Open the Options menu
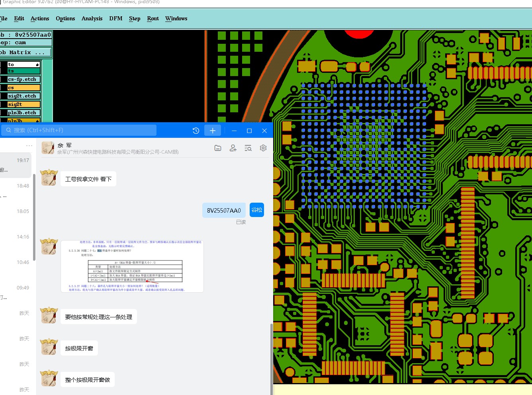Screen dimensions: 532x395 [x=65, y=18]
